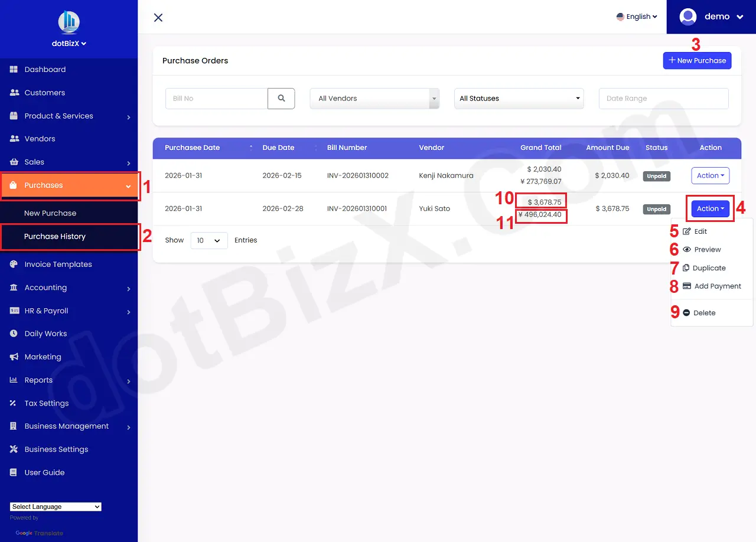Change the Show entries count dropdown
Image resolution: width=756 pixels, height=542 pixels.
[x=208, y=240]
